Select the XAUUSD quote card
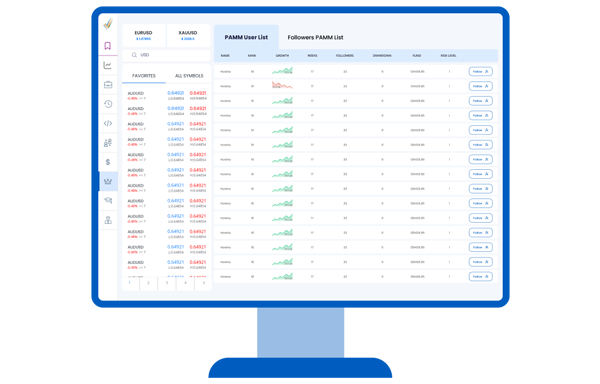The height and width of the screenshot is (384, 600). point(188,35)
